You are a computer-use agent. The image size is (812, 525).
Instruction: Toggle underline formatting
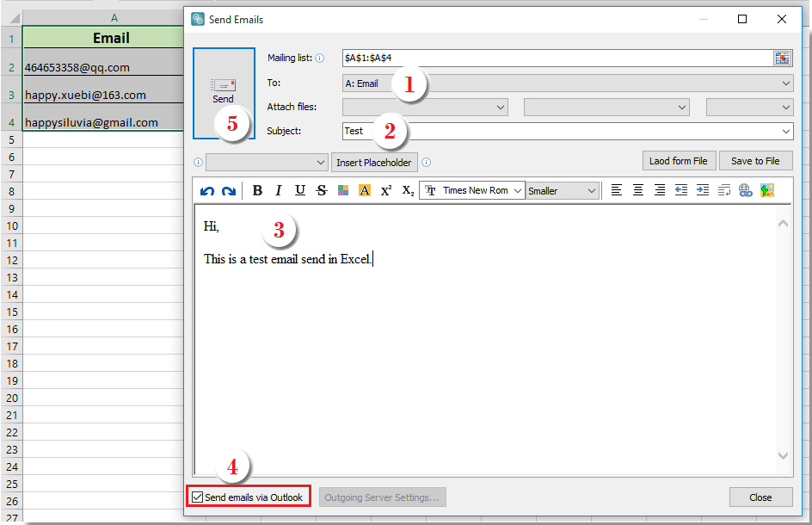coord(300,190)
